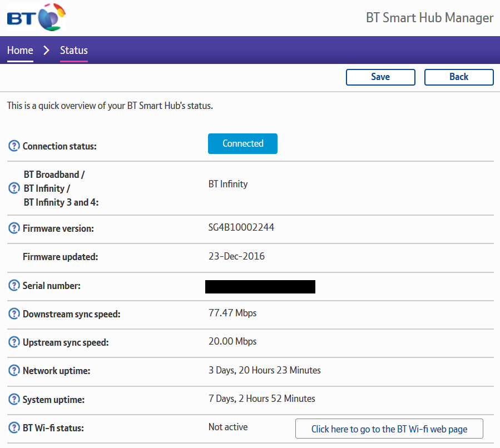Click the 20.00 Mbps upstream value
Image resolution: width=500 pixels, height=448 pixels.
coord(232,341)
